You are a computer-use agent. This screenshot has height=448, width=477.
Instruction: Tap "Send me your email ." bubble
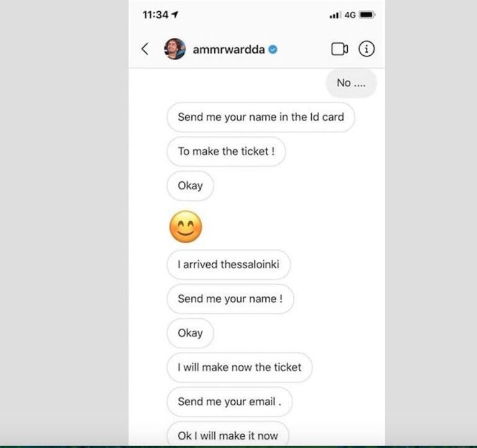click(x=229, y=401)
